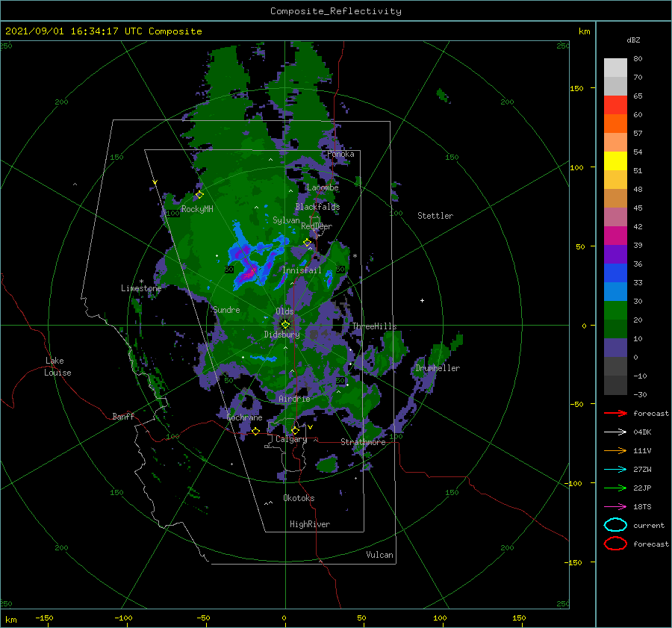Screen dimensions: 672x628
Task: Click the yellow diamond marker at Calgary
Action: pos(295,430)
